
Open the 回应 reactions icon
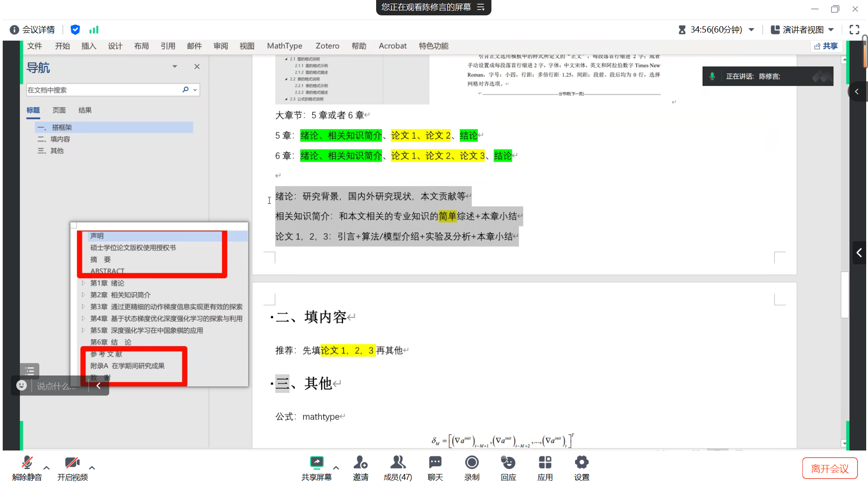[x=508, y=468]
